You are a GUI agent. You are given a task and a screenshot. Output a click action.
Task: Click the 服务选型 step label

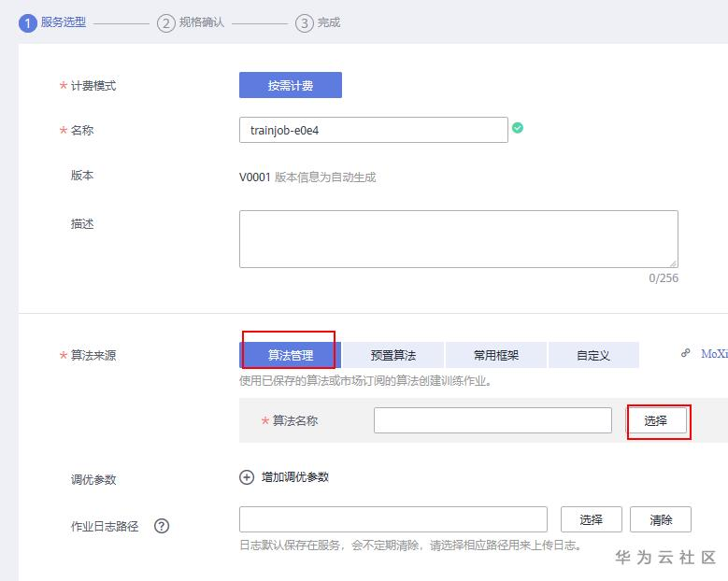[64, 22]
